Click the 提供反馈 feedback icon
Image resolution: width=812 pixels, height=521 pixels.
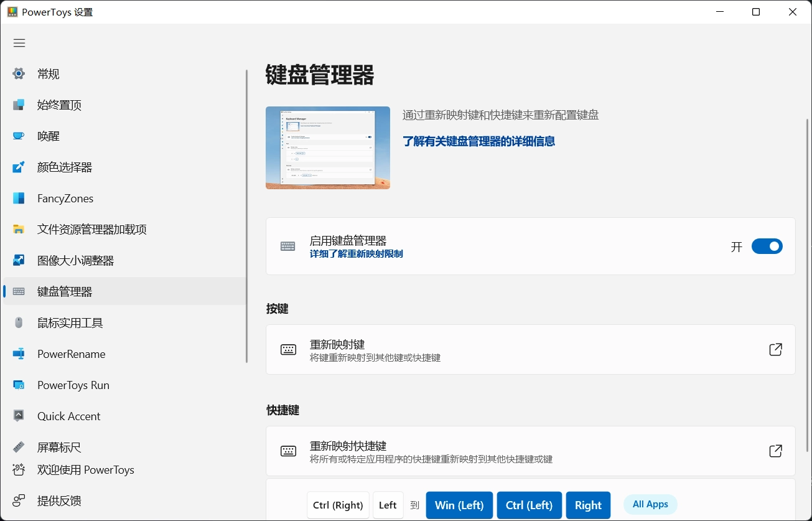point(19,500)
